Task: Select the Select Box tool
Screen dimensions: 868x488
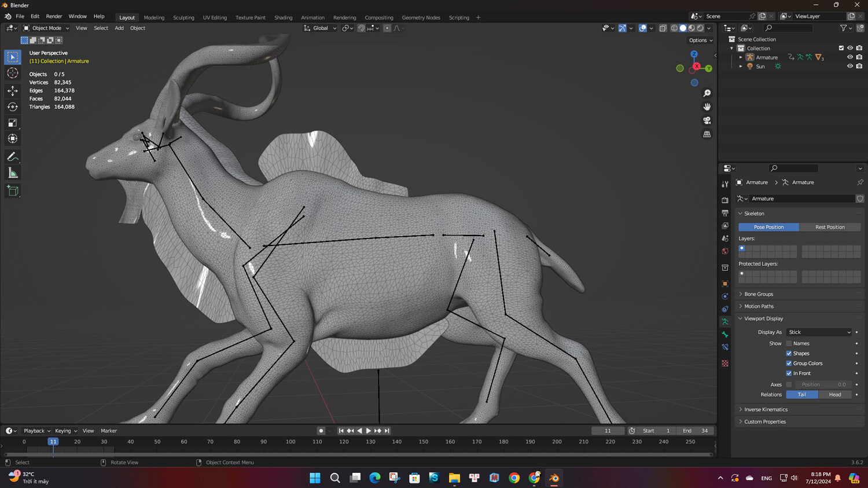Action: [13, 57]
